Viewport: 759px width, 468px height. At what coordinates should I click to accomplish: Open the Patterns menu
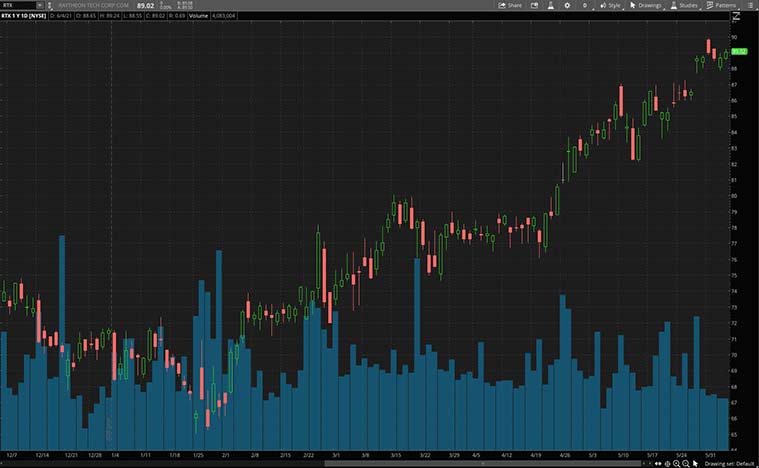point(721,5)
